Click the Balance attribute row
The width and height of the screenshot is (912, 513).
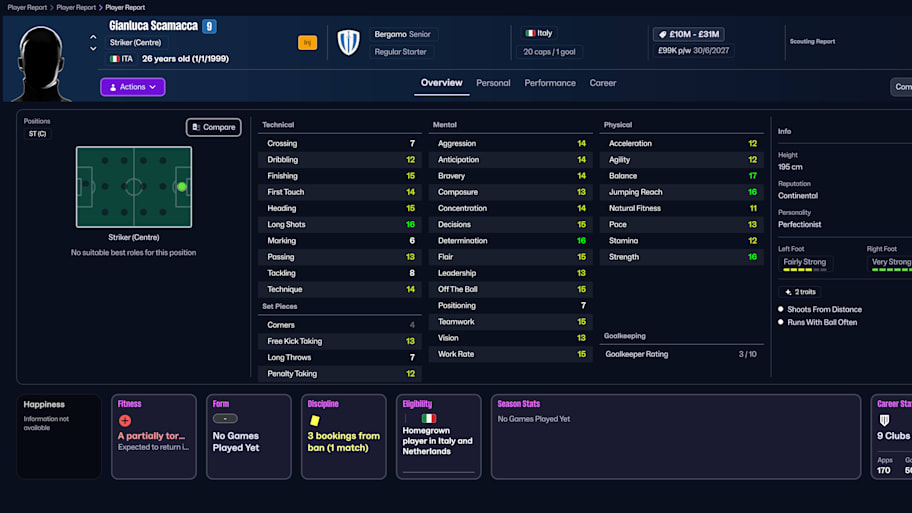point(682,176)
